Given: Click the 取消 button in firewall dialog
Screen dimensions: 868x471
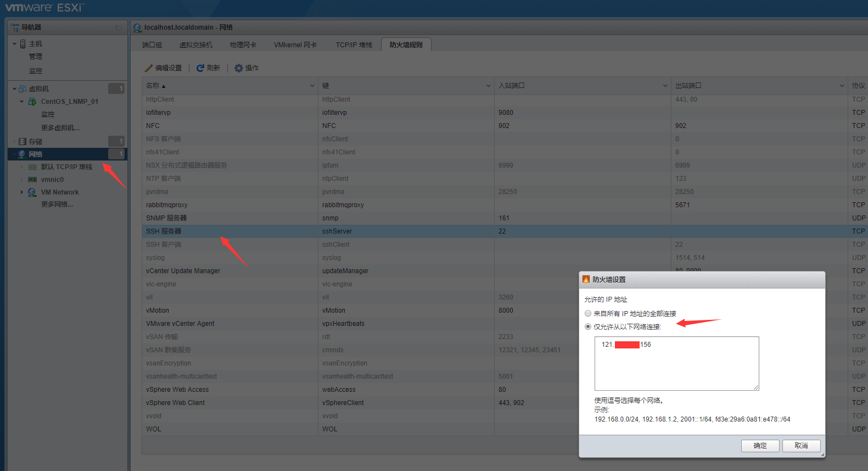Looking at the screenshot, I should tap(801, 446).
